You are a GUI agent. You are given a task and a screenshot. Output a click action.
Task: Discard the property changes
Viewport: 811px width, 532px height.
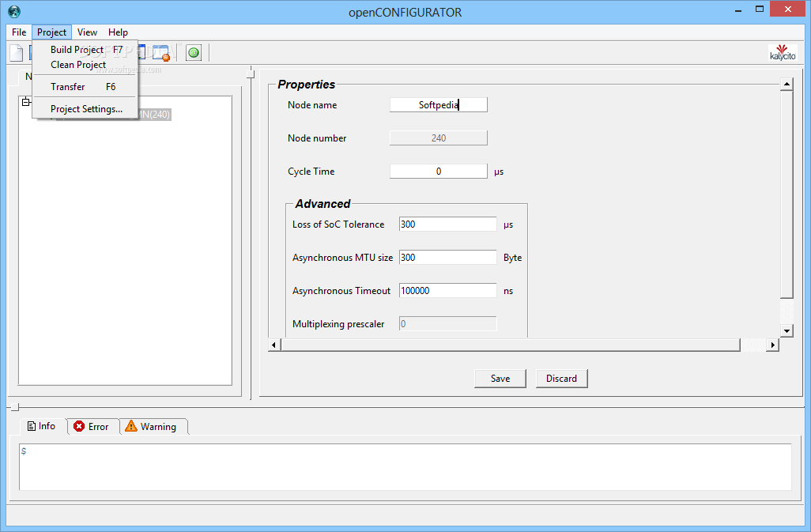pyautogui.click(x=562, y=379)
